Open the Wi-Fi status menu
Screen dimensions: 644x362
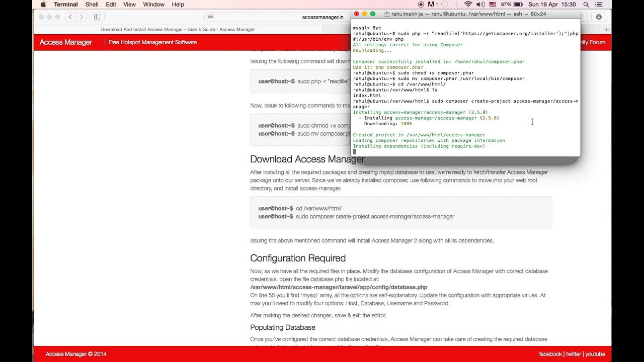468,5
